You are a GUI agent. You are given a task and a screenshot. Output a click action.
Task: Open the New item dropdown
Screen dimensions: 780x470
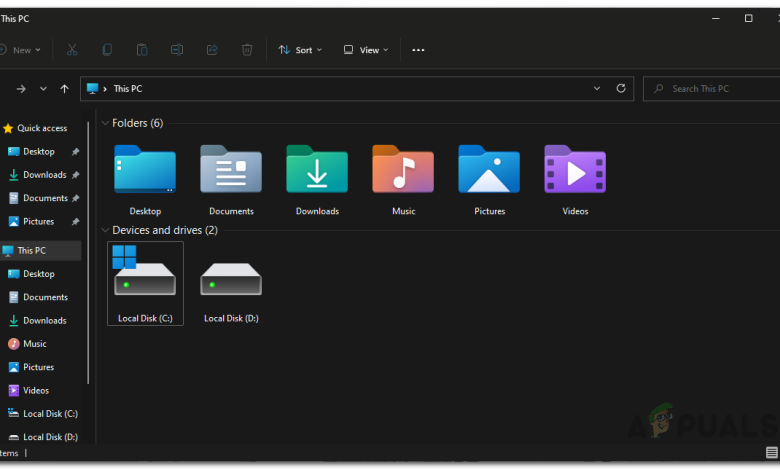click(x=20, y=50)
